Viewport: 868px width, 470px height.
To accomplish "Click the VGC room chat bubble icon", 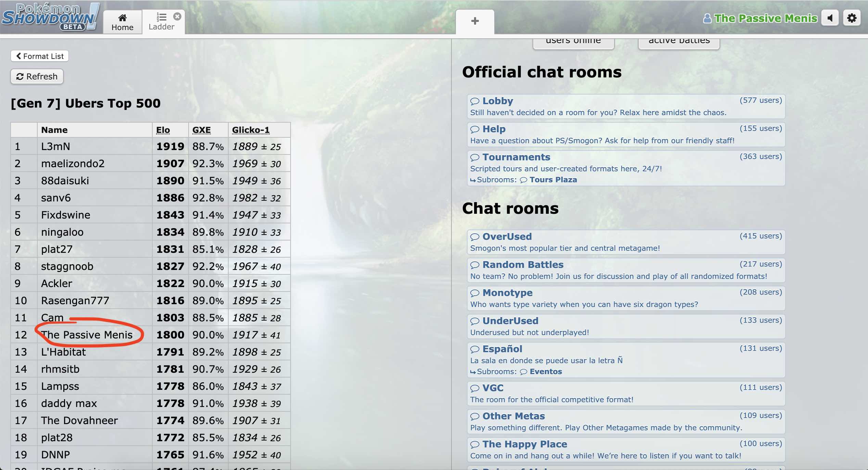I will pyautogui.click(x=475, y=388).
